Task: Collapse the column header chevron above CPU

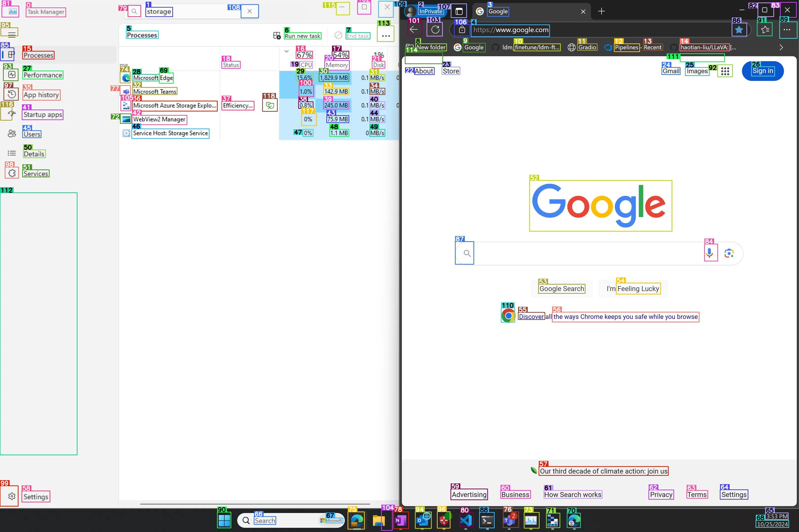Action: click(287, 51)
